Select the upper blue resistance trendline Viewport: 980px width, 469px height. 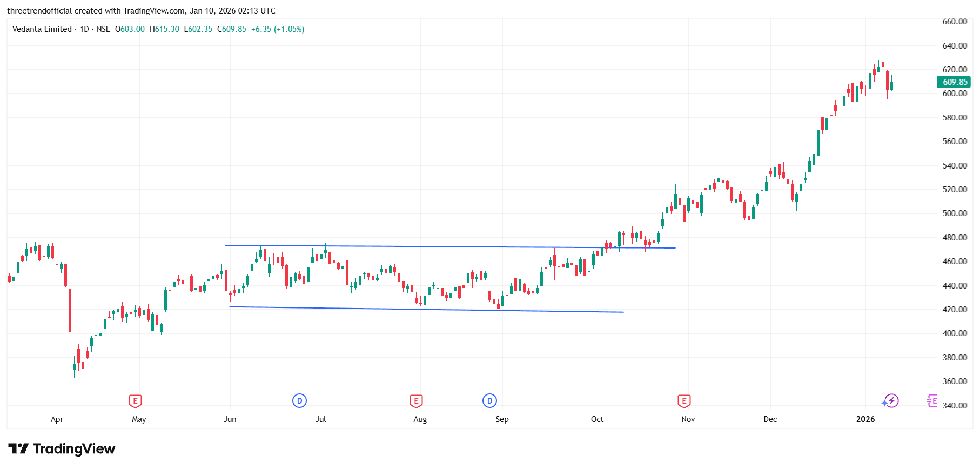click(450, 247)
